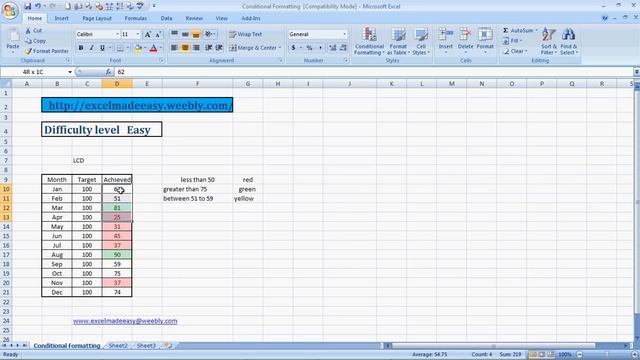Open the View tab

[222, 18]
